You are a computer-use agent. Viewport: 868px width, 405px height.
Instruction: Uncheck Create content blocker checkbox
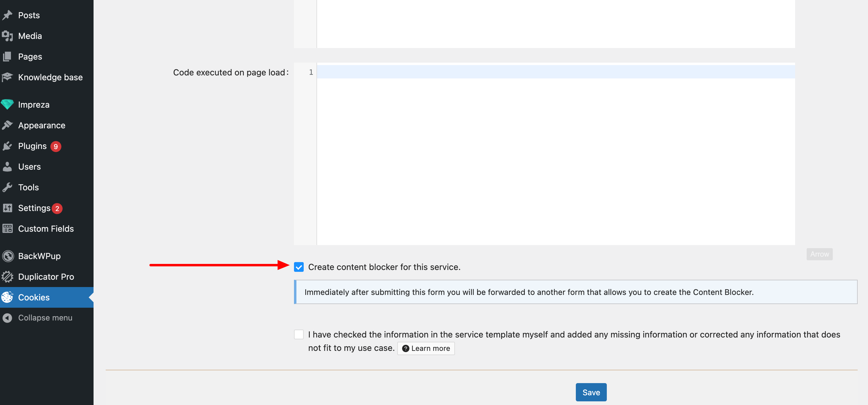(299, 267)
